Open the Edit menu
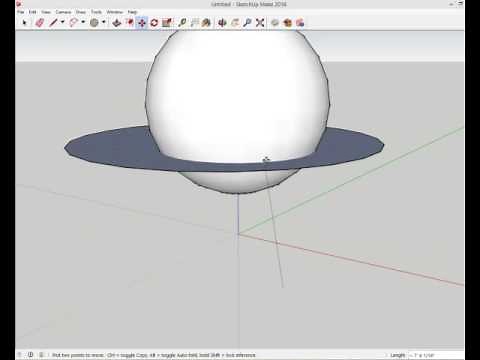The image size is (480, 360). tap(32, 12)
